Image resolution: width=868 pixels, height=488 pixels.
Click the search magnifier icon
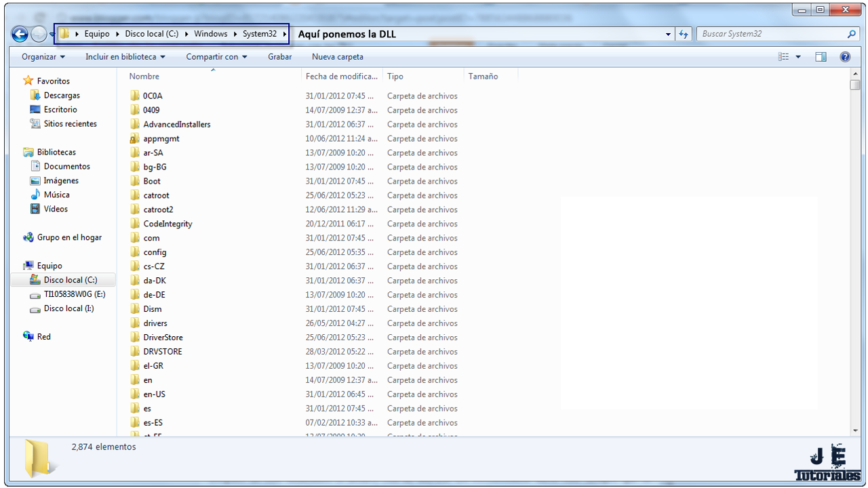pos(852,34)
